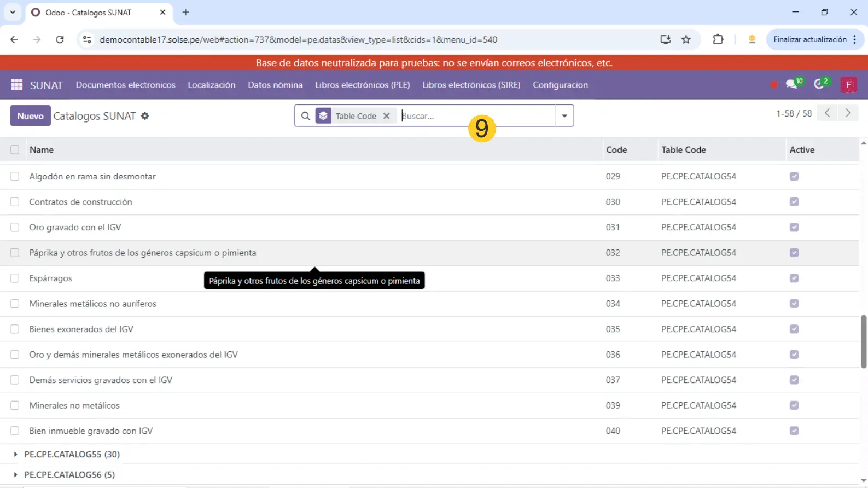
Task: View site information icon in address bar
Action: click(x=86, y=39)
